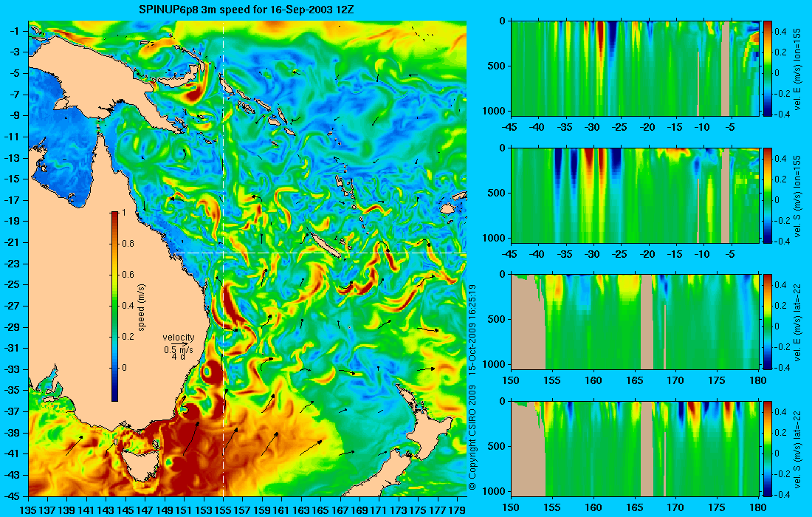Click the '0.5 m/s' velocity scale text
Screen dimensions: 812x517
pos(179,350)
